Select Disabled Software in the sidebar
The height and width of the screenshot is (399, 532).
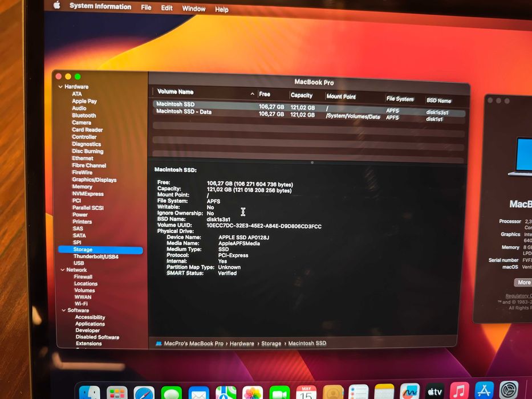(98, 337)
